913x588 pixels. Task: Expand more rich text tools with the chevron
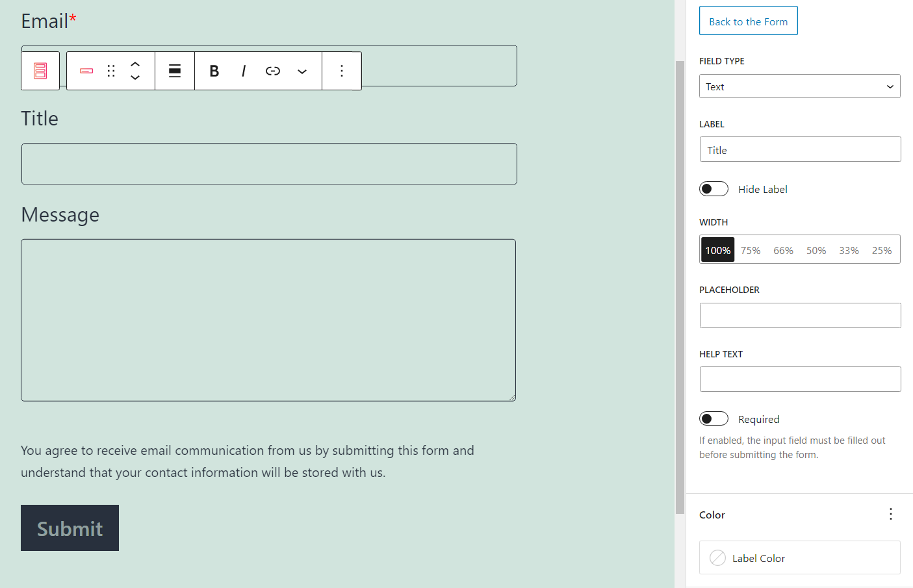click(302, 71)
